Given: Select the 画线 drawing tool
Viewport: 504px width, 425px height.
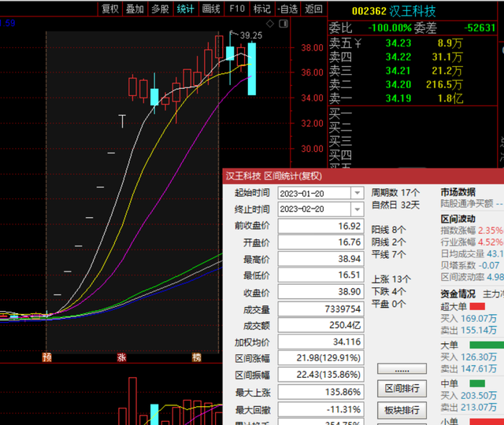Looking at the screenshot, I should click(210, 9).
